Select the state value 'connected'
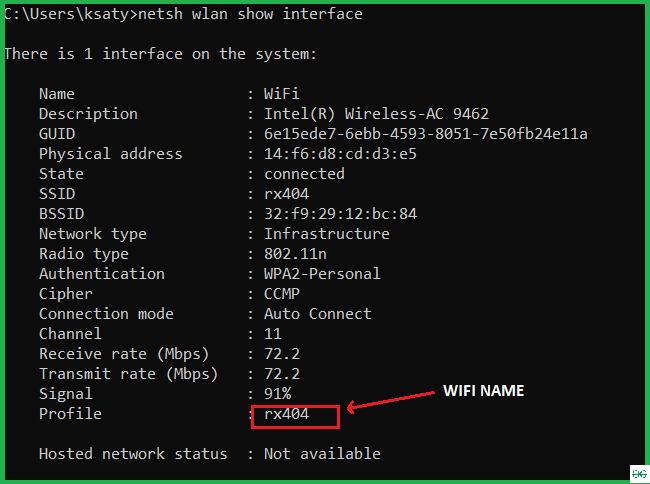Image resolution: width=650 pixels, height=484 pixels. pyautogui.click(x=304, y=174)
